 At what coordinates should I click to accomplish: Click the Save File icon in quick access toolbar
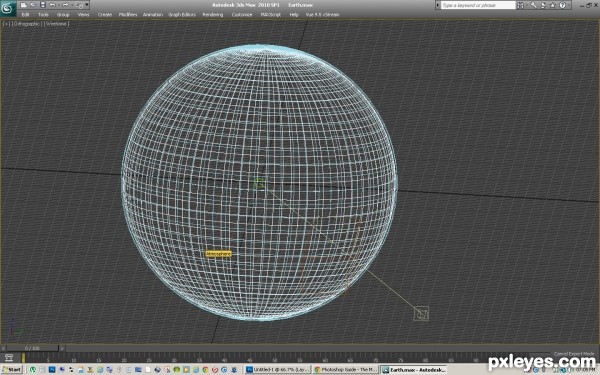click(43, 5)
